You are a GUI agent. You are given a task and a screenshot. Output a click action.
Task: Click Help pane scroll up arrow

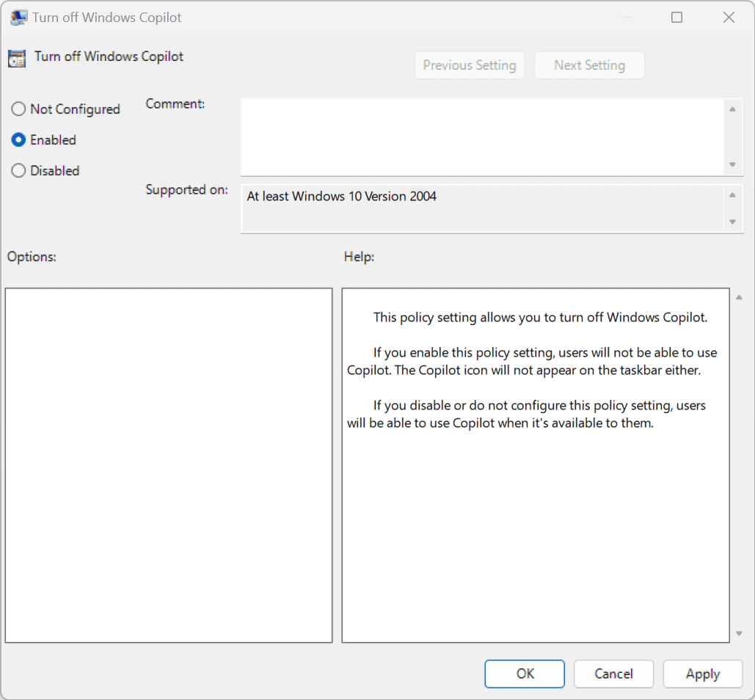pos(739,297)
